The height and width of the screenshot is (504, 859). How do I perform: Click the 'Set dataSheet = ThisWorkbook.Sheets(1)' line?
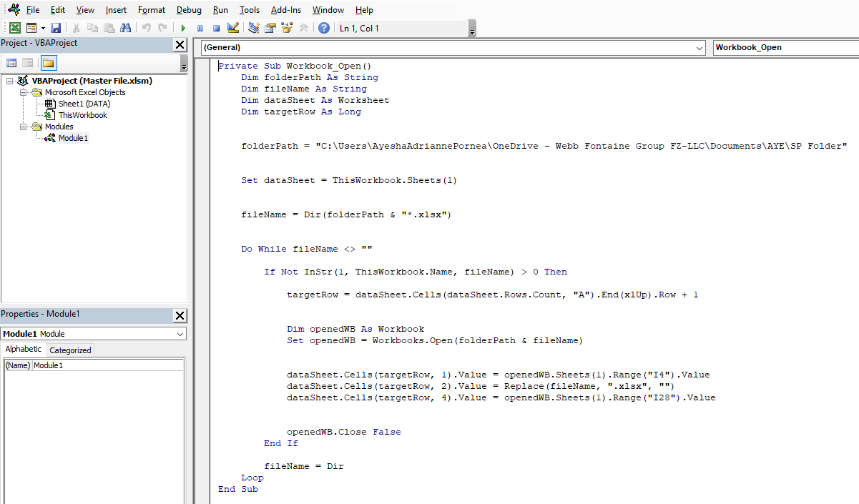349,180
